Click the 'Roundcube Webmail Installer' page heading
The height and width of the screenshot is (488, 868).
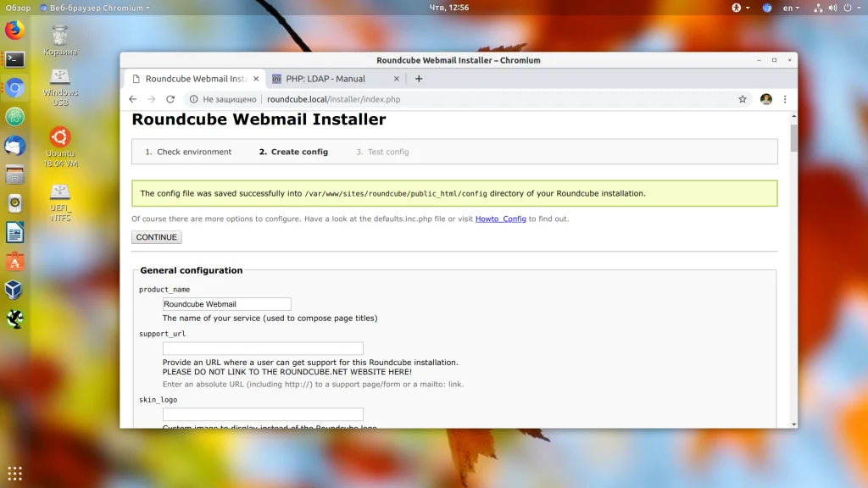[259, 119]
